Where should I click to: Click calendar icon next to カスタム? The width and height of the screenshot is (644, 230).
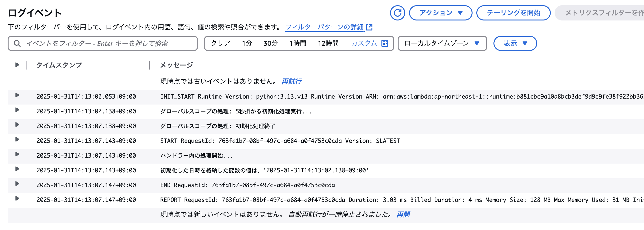point(385,43)
